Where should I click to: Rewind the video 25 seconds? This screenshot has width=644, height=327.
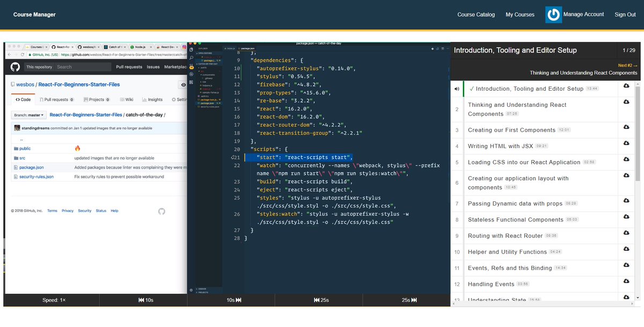click(x=321, y=300)
